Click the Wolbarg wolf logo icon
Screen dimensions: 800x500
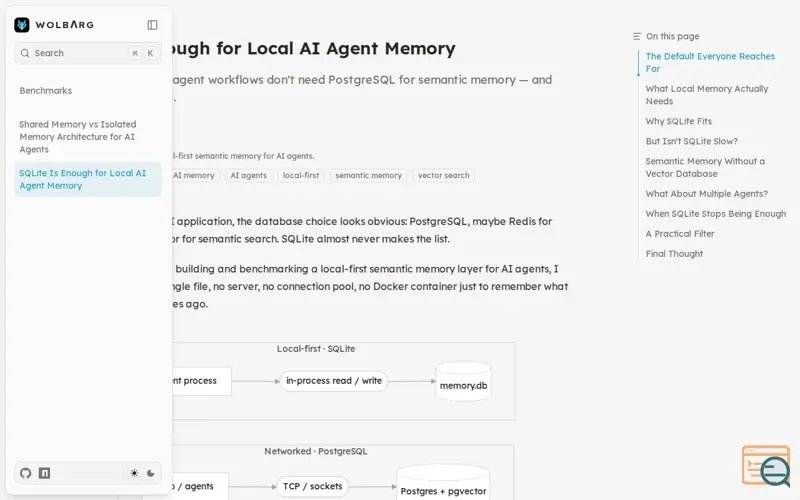(x=22, y=24)
